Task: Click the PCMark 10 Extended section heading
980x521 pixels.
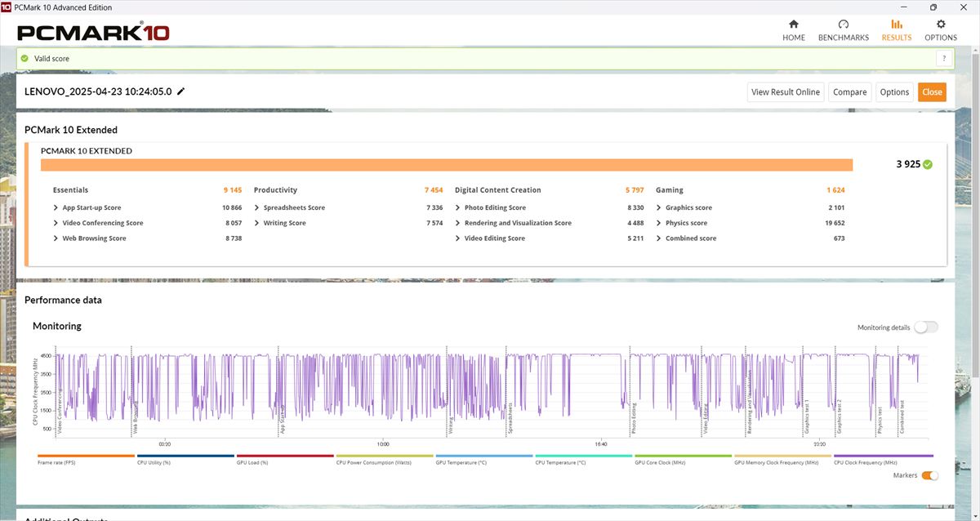Action: pos(71,130)
